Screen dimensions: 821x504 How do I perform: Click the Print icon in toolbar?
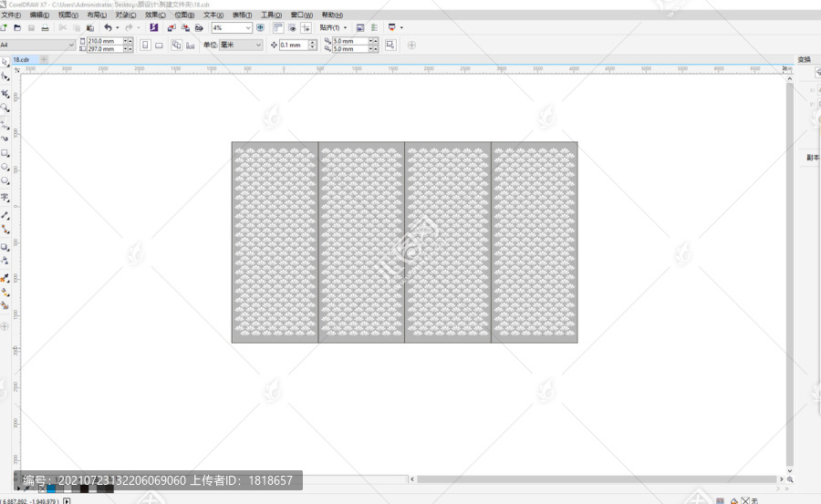pos(45,27)
